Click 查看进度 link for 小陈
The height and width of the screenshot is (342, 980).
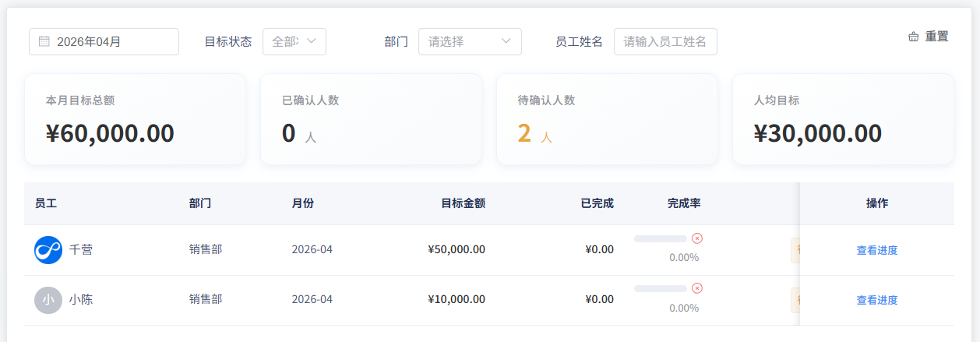pyautogui.click(x=877, y=300)
